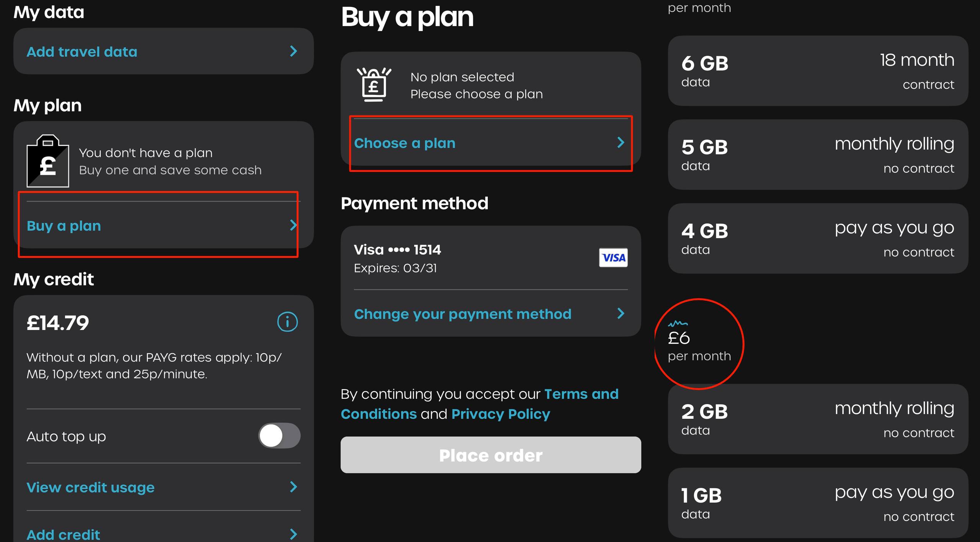Click the shopping bag pound icon
This screenshot has height=542, width=980.
click(x=48, y=161)
